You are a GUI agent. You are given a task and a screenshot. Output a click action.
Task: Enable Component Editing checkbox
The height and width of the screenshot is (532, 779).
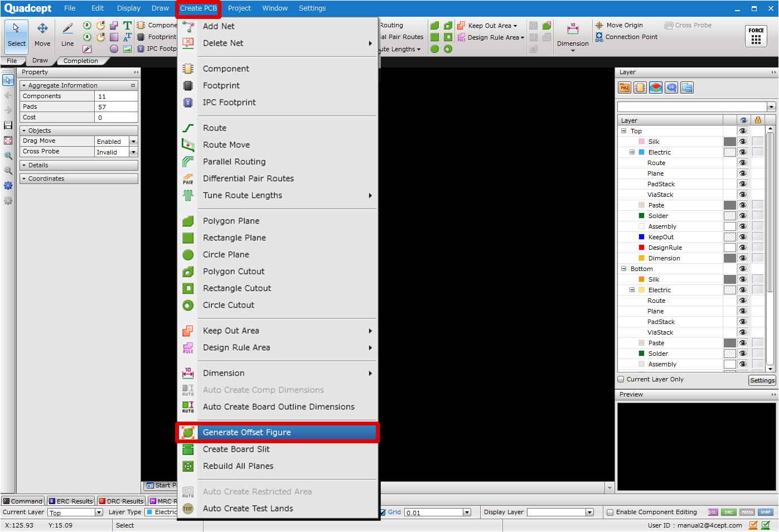click(x=610, y=512)
